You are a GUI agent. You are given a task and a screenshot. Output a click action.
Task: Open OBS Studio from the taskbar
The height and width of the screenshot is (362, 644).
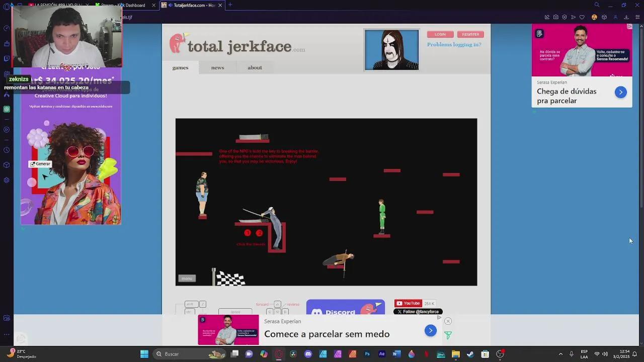pos(278,354)
